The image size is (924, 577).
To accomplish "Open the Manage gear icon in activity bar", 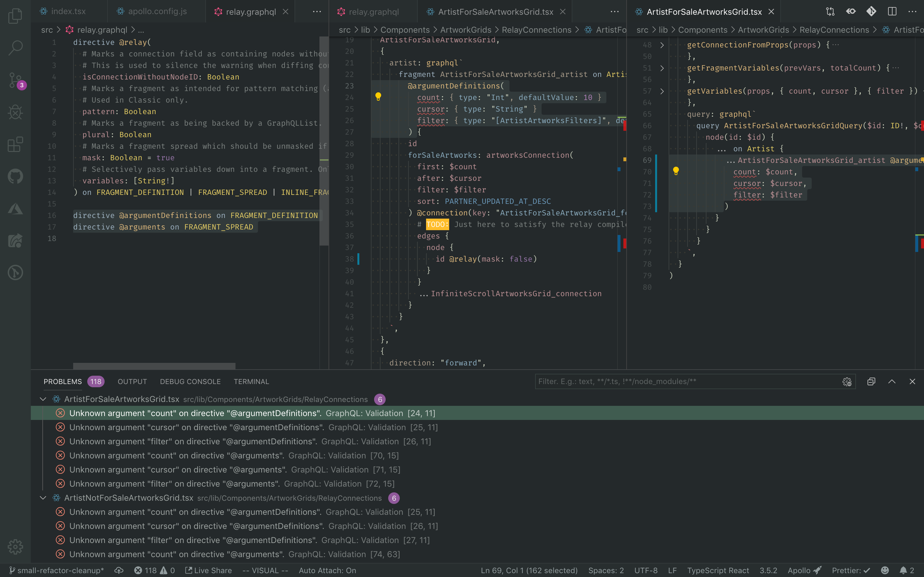I will point(15,547).
